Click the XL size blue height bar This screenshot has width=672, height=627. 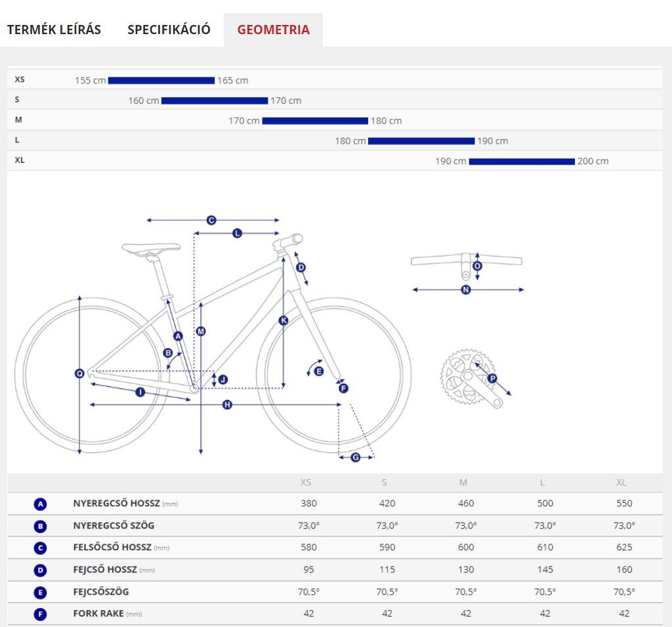point(522,162)
